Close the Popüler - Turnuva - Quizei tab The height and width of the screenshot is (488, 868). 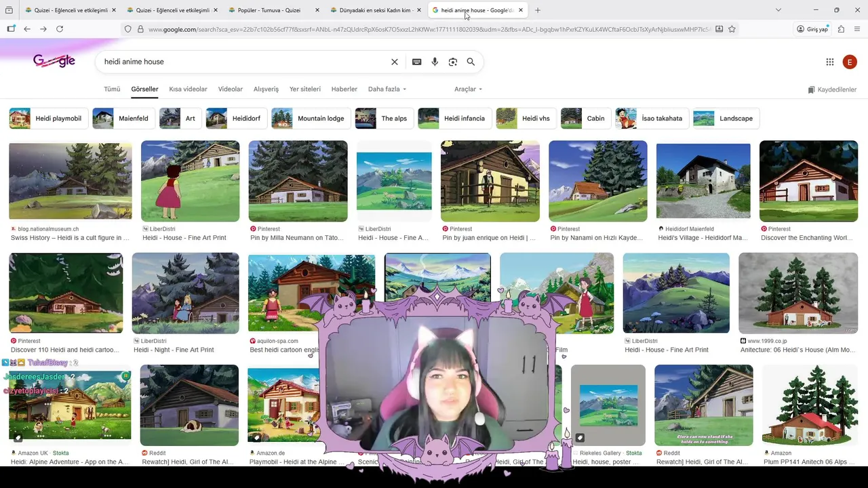pos(317,10)
